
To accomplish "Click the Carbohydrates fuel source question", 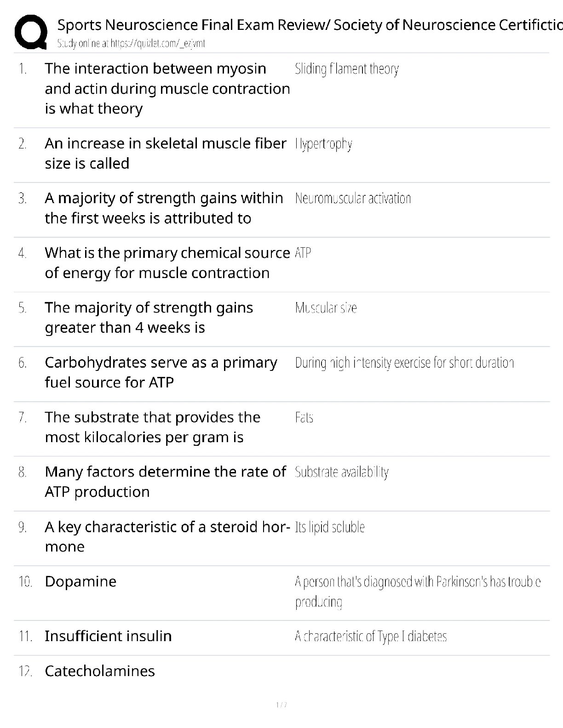I will (161, 372).
